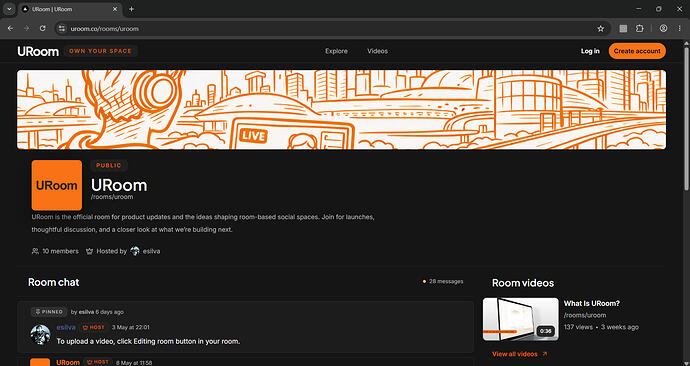Click the URoom logo in the header
The width and height of the screenshot is (690, 366).
[x=38, y=51]
